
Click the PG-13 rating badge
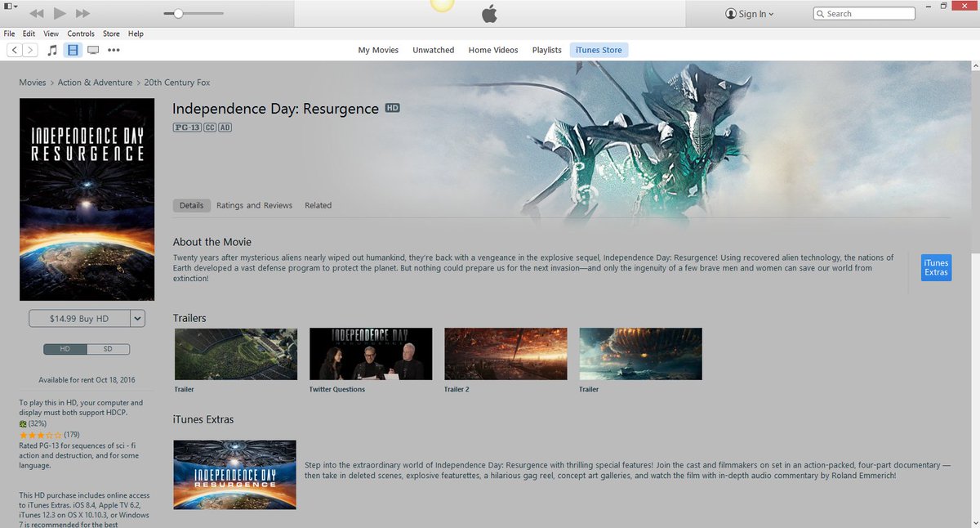186,128
